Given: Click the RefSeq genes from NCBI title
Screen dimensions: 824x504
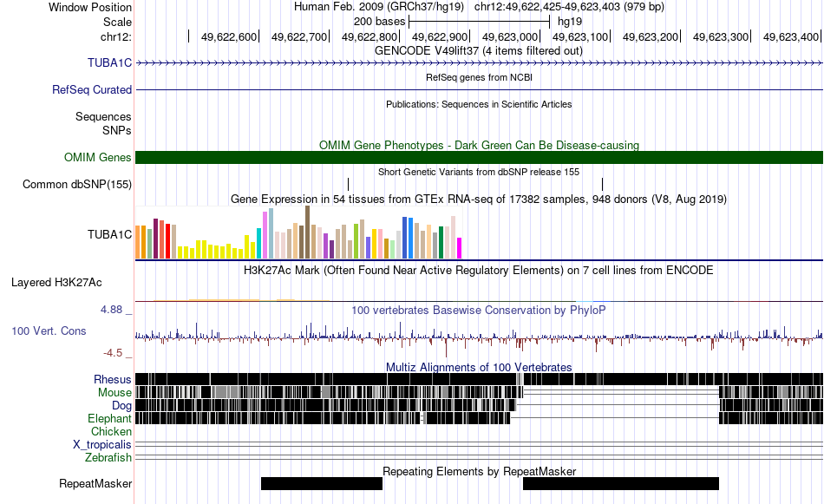Looking at the screenshot, I should tap(479, 77).
